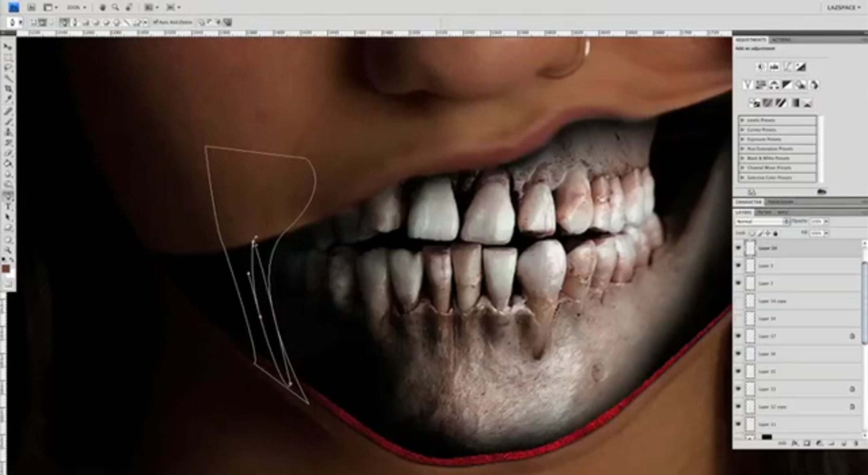The height and width of the screenshot is (475, 868).
Task: Show the hidden Layer 14 copy layer
Action: tap(739, 301)
